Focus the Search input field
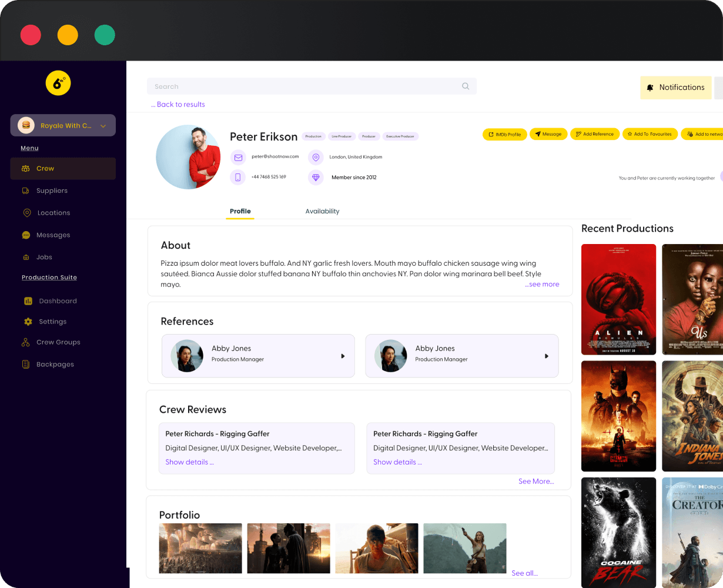The height and width of the screenshot is (588, 723). tap(312, 86)
